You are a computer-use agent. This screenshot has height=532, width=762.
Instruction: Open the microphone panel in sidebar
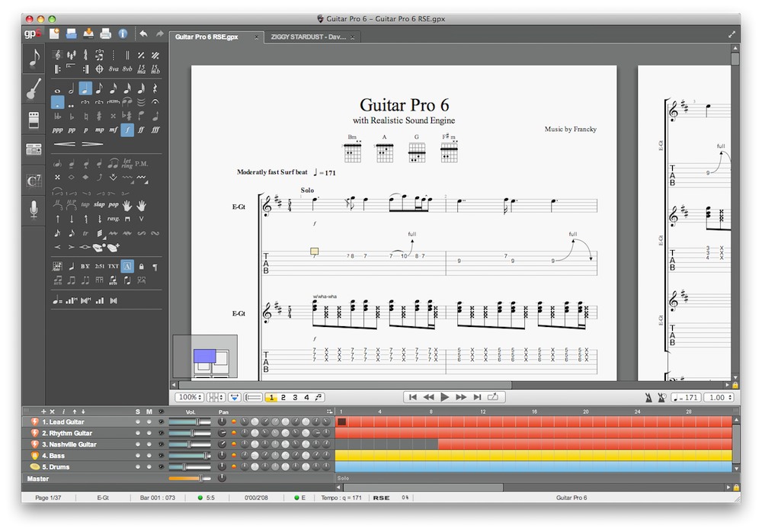tap(34, 210)
